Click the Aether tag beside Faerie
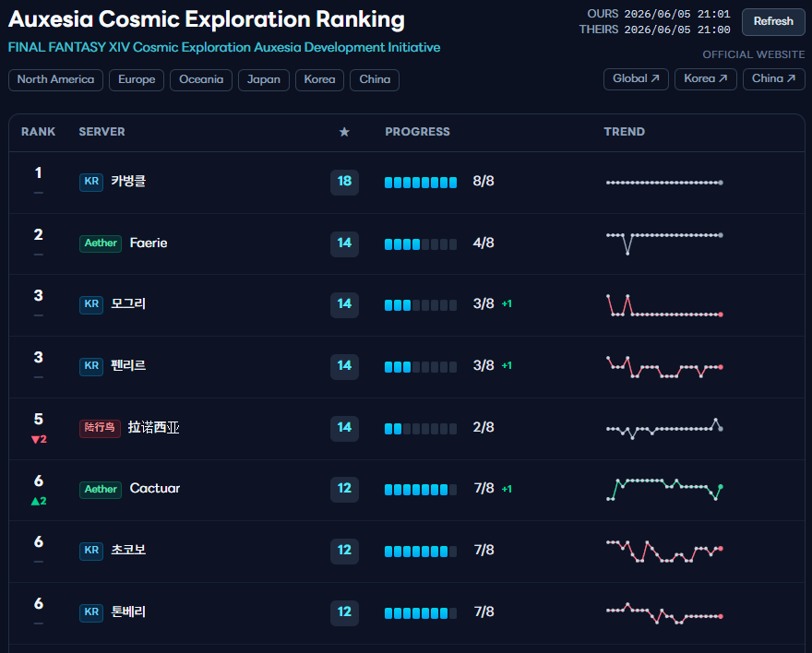The height and width of the screenshot is (653, 812). click(x=101, y=243)
